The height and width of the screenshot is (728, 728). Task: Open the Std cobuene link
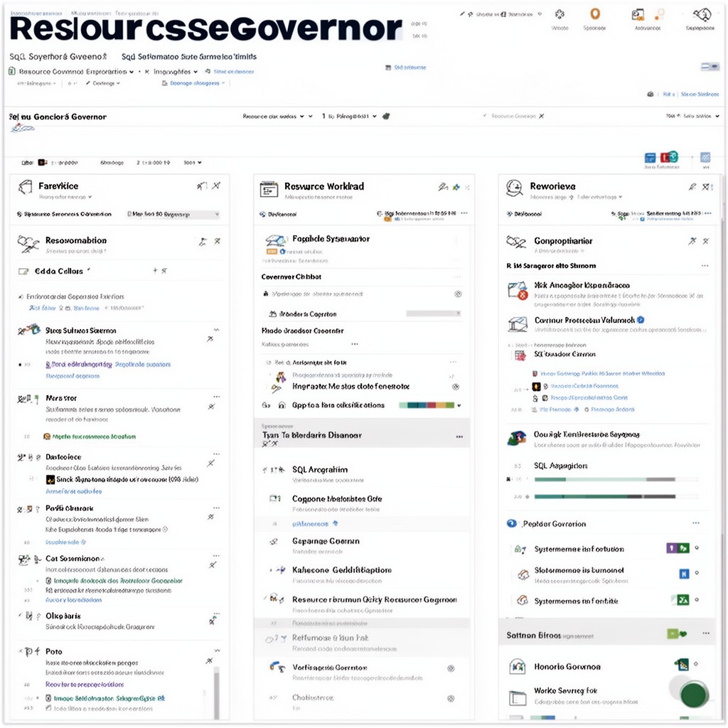pyautogui.click(x=410, y=68)
